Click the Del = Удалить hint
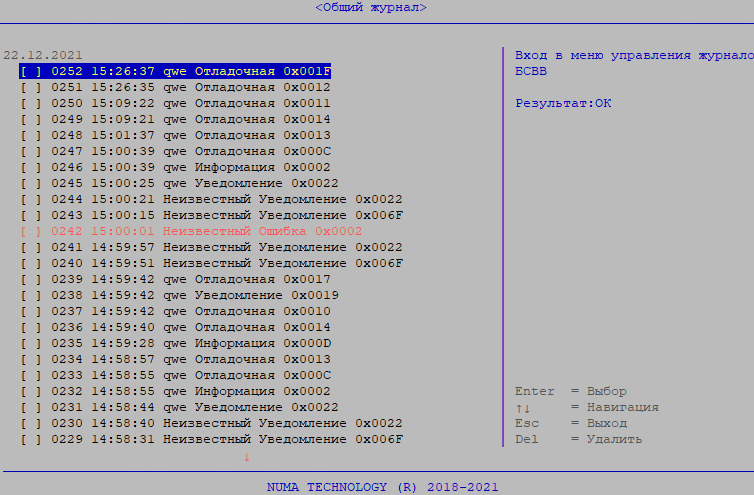 [578, 440]
